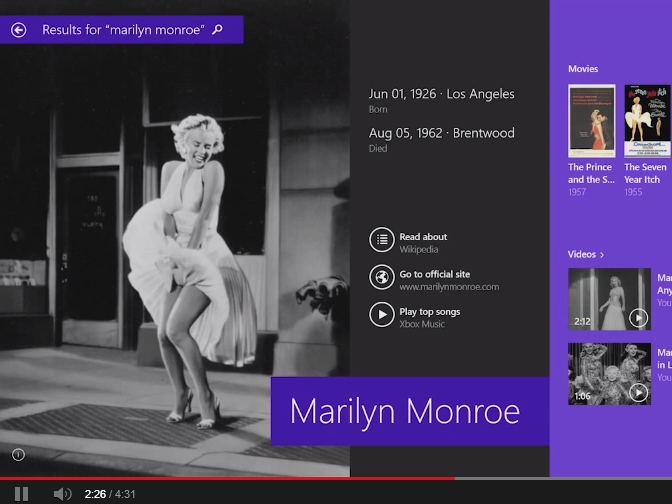Expand the Videos section chevron

coord(602,255)
